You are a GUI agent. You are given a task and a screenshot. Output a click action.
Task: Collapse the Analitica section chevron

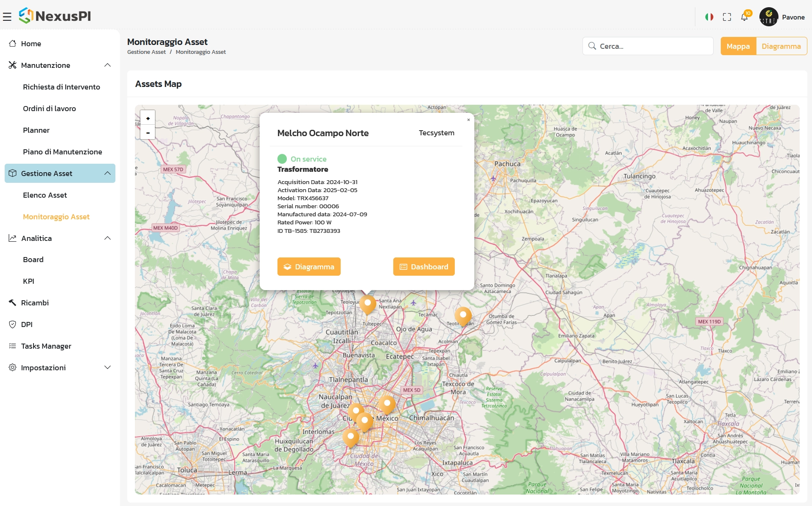(x=107, y=238)
